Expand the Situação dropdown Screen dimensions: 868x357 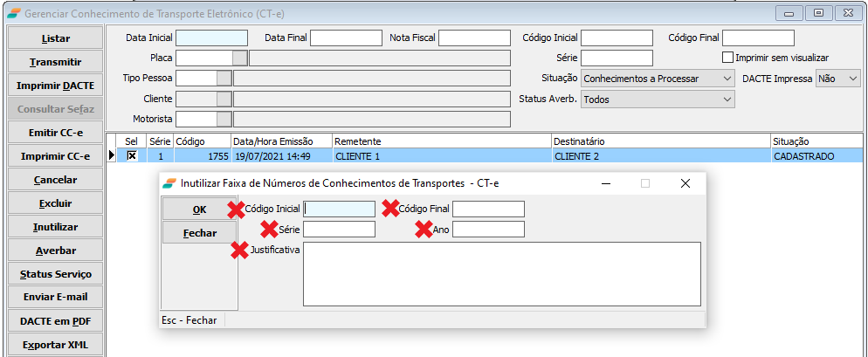727,79
